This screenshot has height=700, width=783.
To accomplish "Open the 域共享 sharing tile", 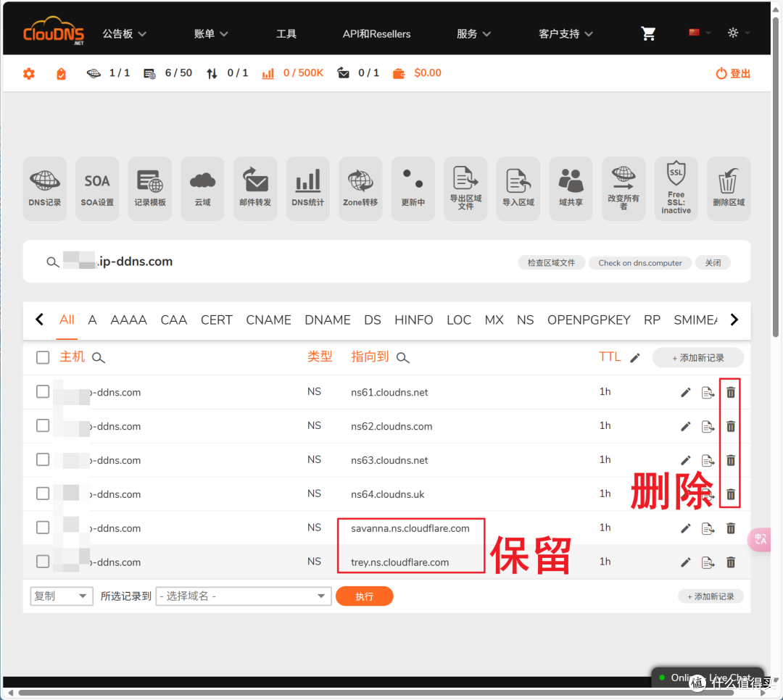I will [571, 188].
